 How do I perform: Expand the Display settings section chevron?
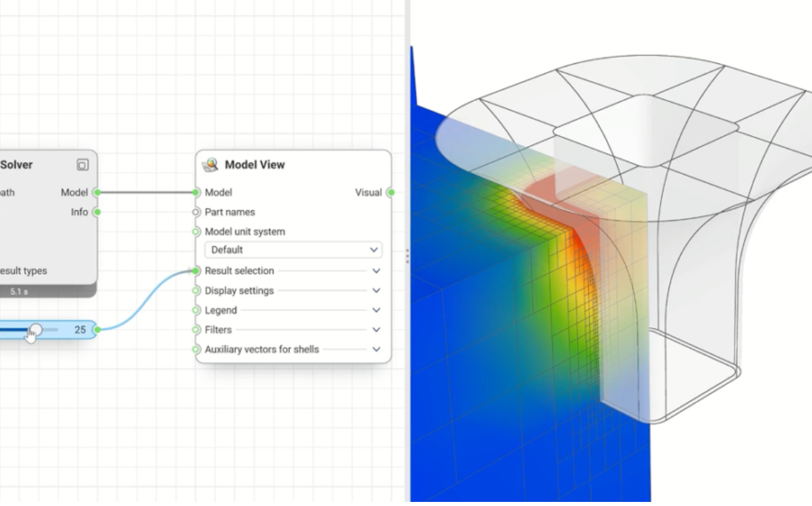(377, 290)
